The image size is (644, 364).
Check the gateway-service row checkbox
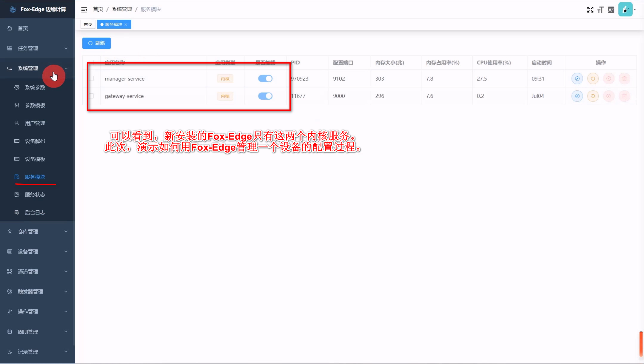pyautogui.click(x=91, y=96)
